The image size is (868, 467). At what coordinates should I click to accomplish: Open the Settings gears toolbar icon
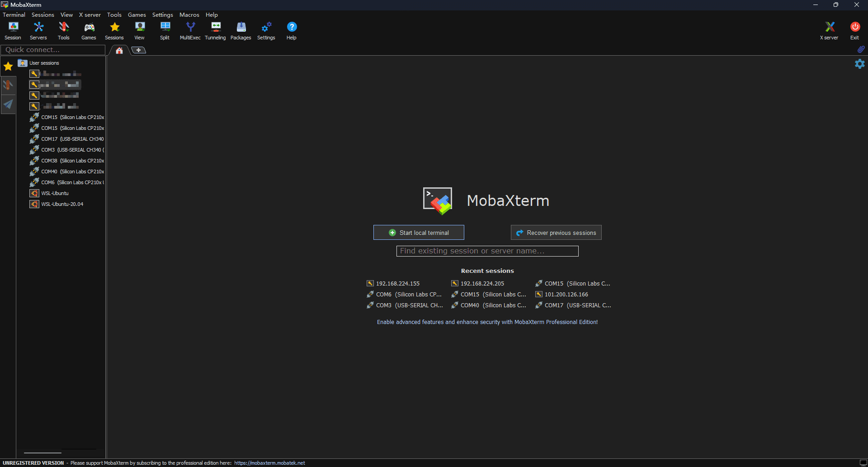click(x=266, y=31)
